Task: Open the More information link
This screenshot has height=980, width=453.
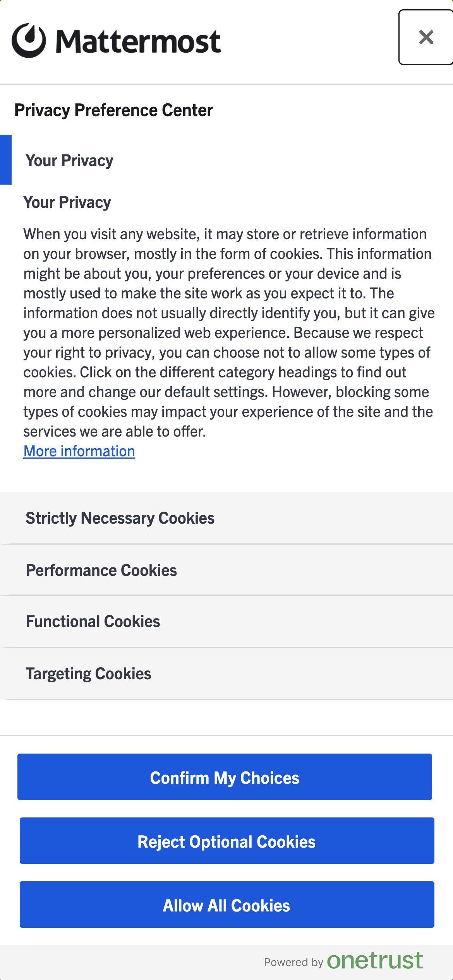Action: [x=79, y=451]
